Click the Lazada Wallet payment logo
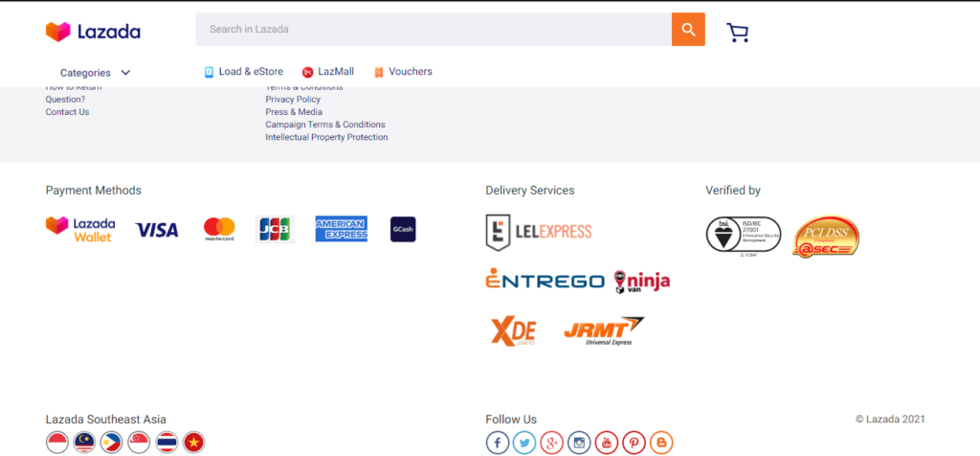Viewport: 980px width, 456px height. tap(80, 229)
